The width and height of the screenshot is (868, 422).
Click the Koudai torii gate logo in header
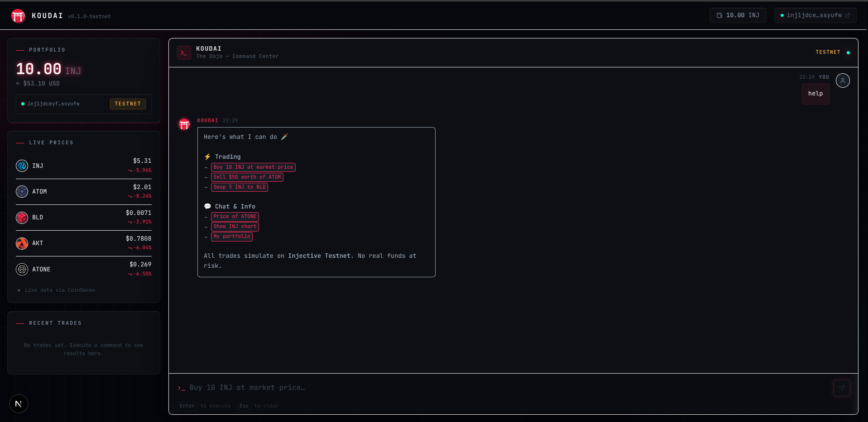pos(18,16)
